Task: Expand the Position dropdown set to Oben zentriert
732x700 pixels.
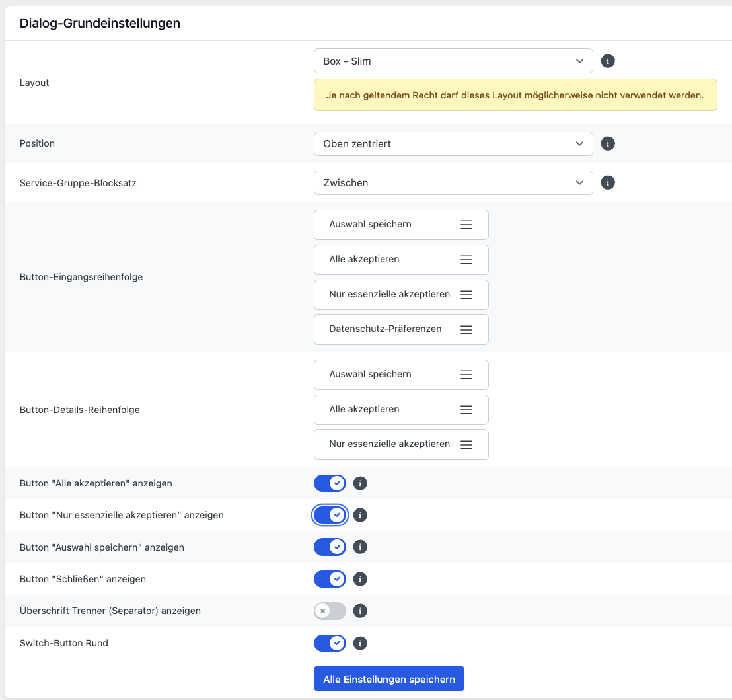Action: (453, 143)
